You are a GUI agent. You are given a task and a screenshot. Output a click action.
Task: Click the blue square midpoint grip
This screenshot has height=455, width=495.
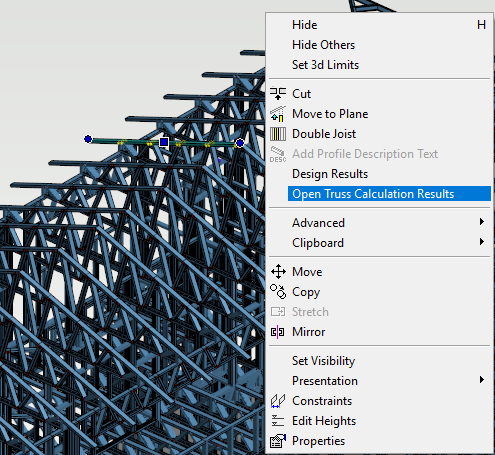[x=164, y=142]
